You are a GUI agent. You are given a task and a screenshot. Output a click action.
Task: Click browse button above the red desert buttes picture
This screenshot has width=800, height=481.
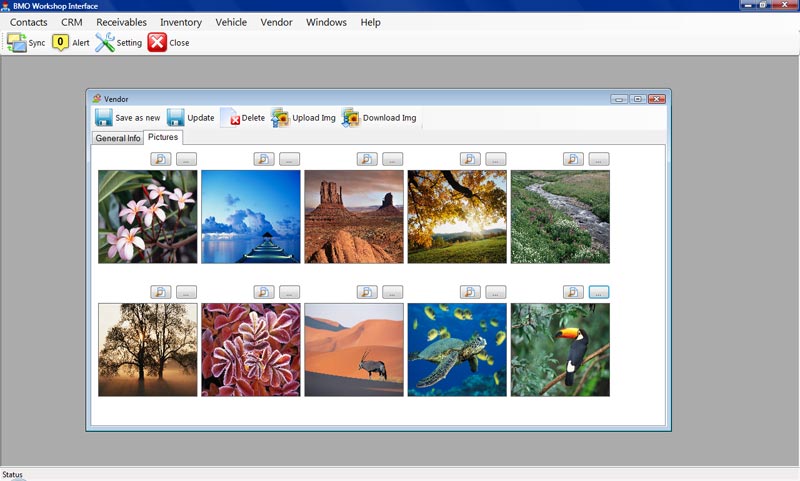point(392,159)
